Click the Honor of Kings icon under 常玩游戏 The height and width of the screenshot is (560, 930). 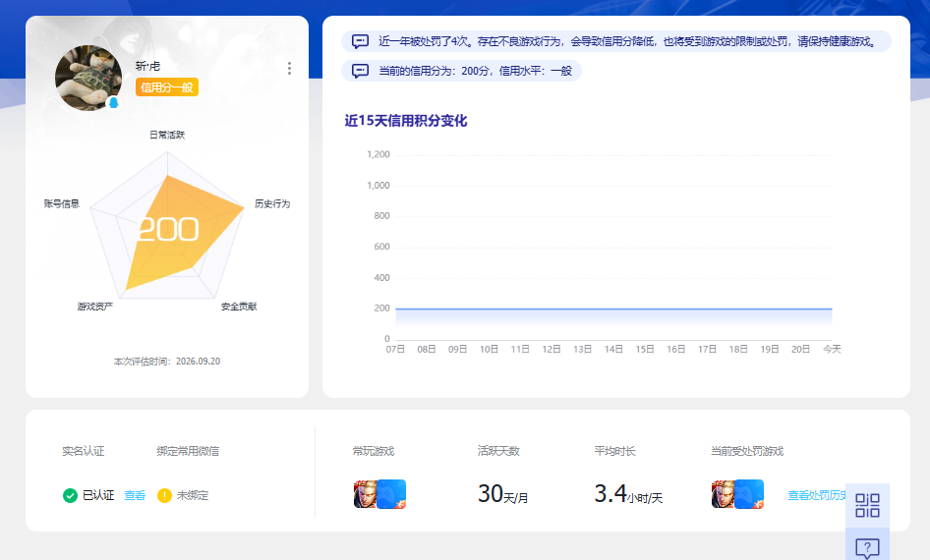366,494
